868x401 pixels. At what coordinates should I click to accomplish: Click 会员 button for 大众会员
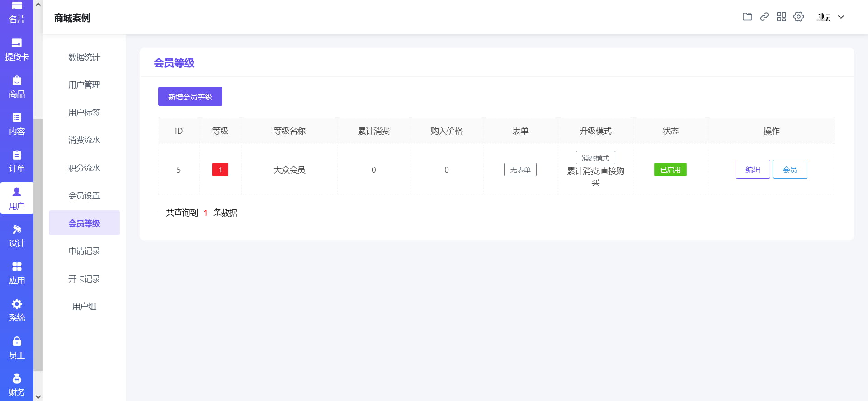(x=790, y=170)
